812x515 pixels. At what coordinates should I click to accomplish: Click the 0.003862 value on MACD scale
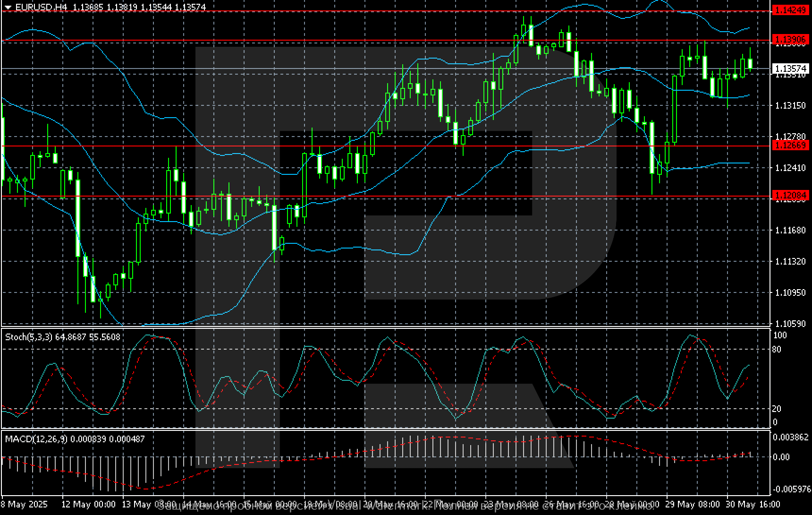pyautogui.click(x=791, y=438)
